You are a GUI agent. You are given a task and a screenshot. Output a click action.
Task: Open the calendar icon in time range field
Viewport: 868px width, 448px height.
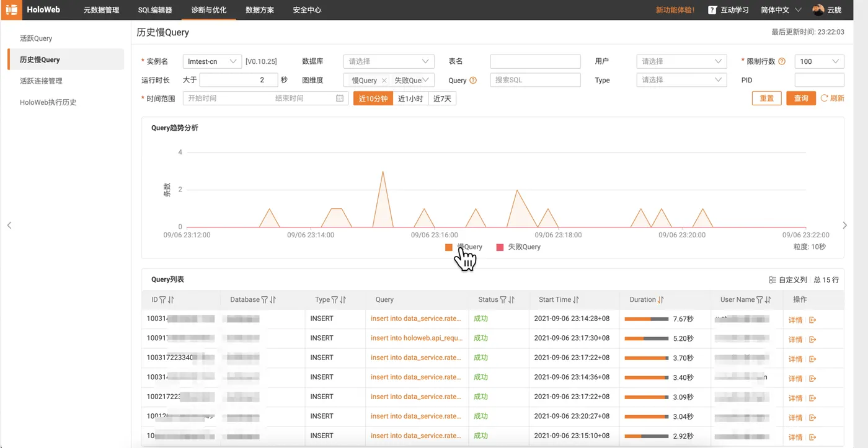(x=340, y=98)
